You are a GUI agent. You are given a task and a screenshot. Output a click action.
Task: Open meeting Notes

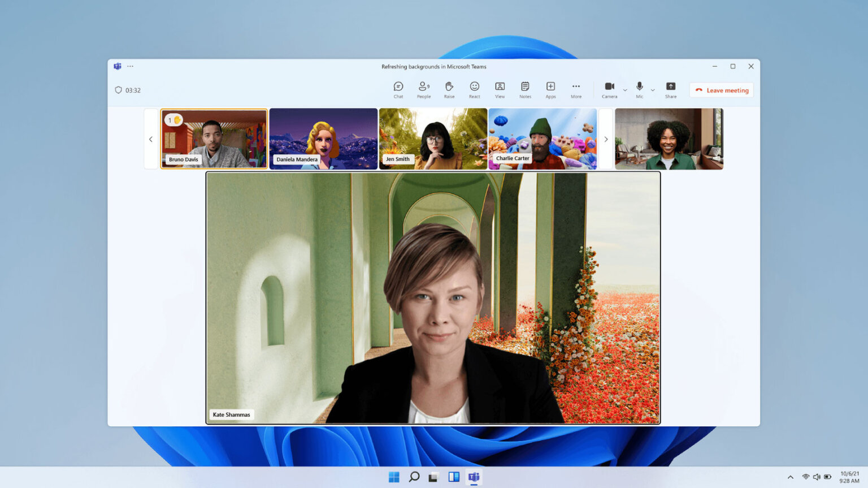click(x=525, y=89)
